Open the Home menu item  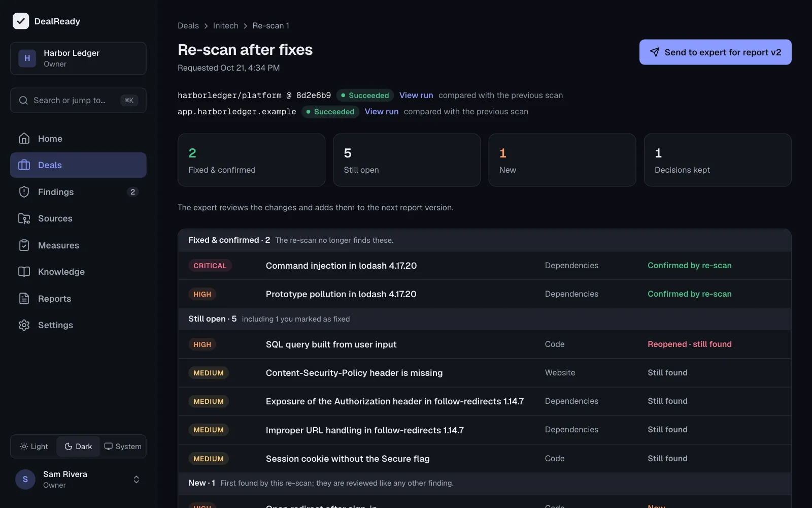pos(78,138)
